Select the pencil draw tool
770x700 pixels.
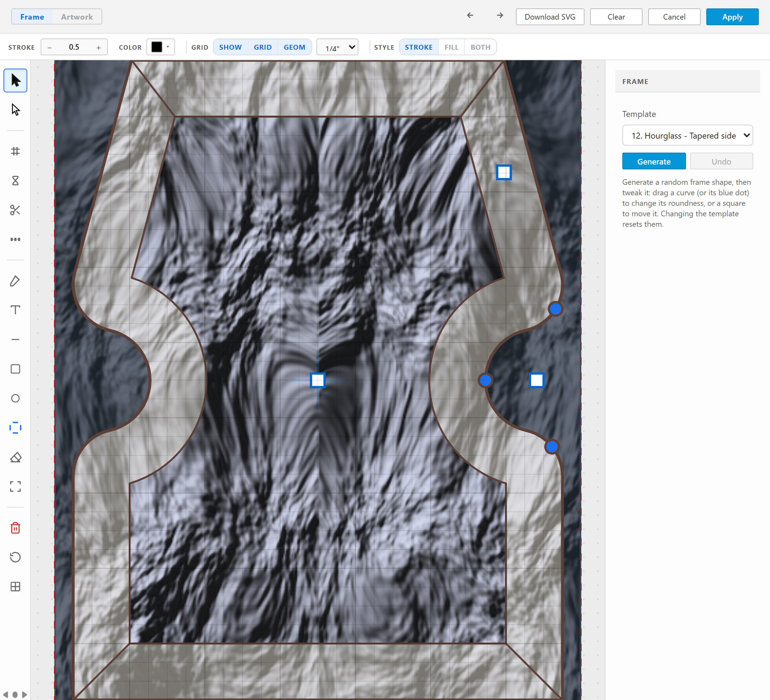15,281
